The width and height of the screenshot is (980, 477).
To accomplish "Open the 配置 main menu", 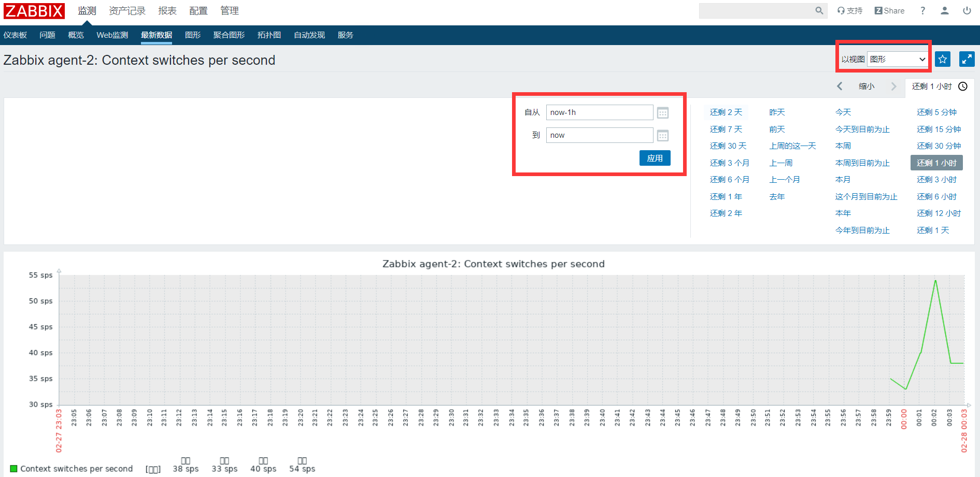I will [198, 11].
